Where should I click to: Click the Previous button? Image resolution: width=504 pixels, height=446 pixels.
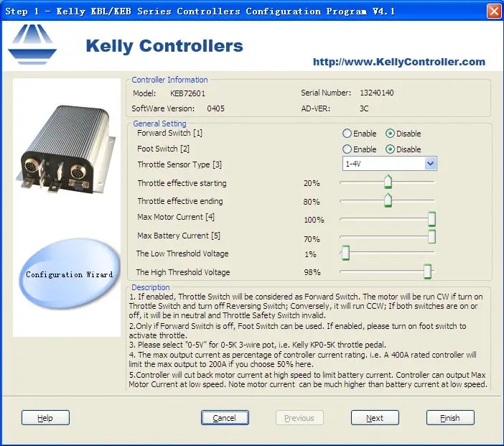click(x=299, y=418)
